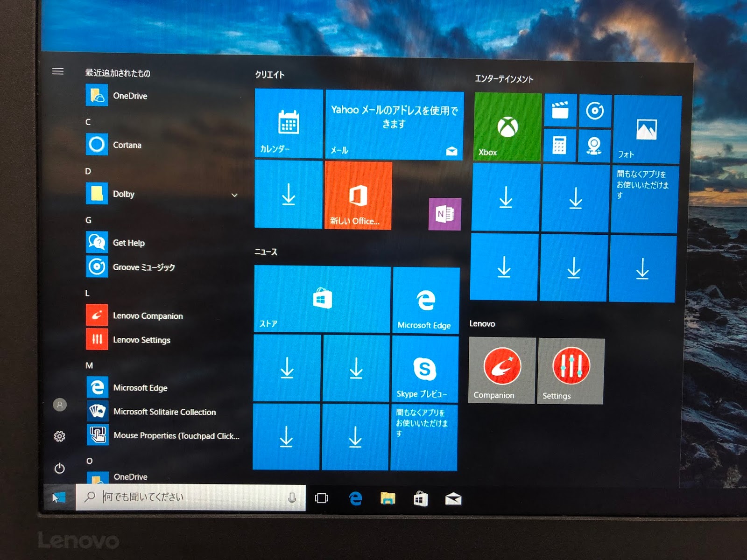Image resolution: width=747 pixels, height=560 pixels.
Task: Click the クリエイト group title
Action: (x=270, y=75)
